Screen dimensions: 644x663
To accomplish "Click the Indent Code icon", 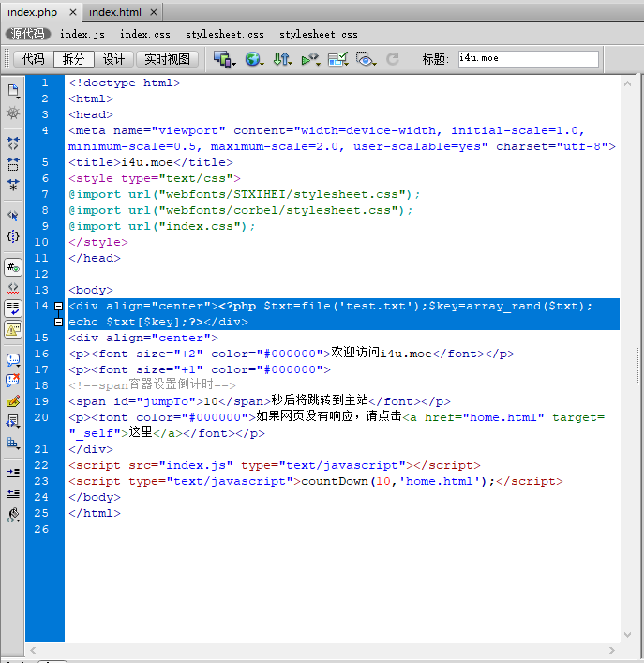I will 13,472.
